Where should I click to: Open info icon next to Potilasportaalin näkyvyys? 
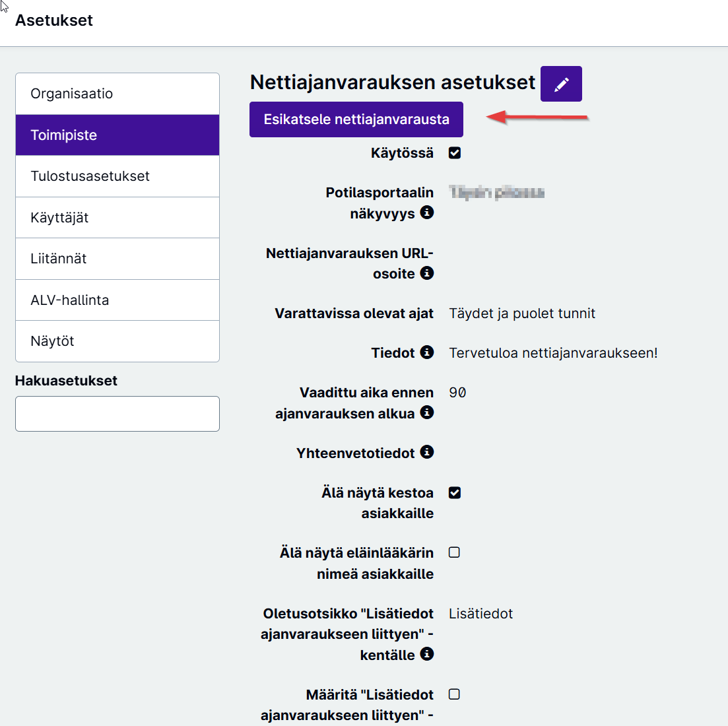(426, 213)
